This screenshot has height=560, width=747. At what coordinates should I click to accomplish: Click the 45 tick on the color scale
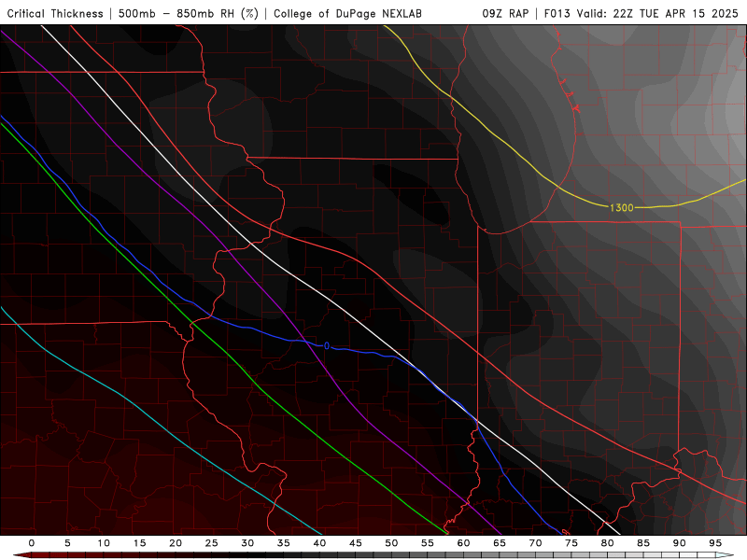coord(356,543)
